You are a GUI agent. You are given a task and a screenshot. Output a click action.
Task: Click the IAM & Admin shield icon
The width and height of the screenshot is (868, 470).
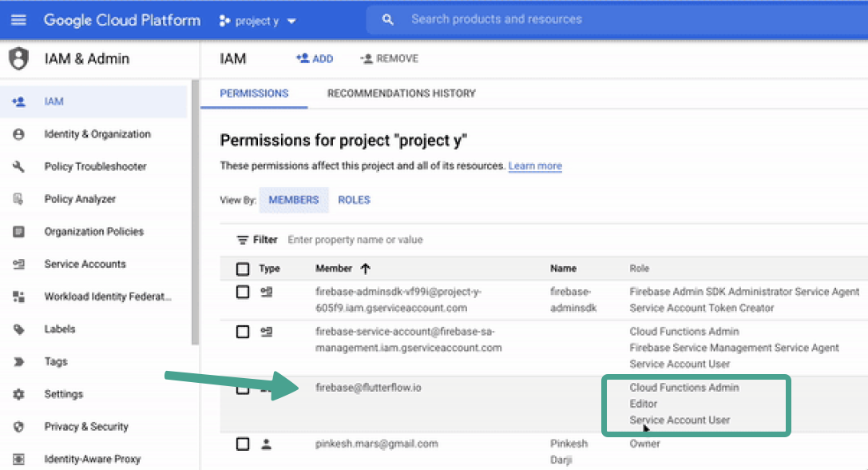[x=18, y=58]
